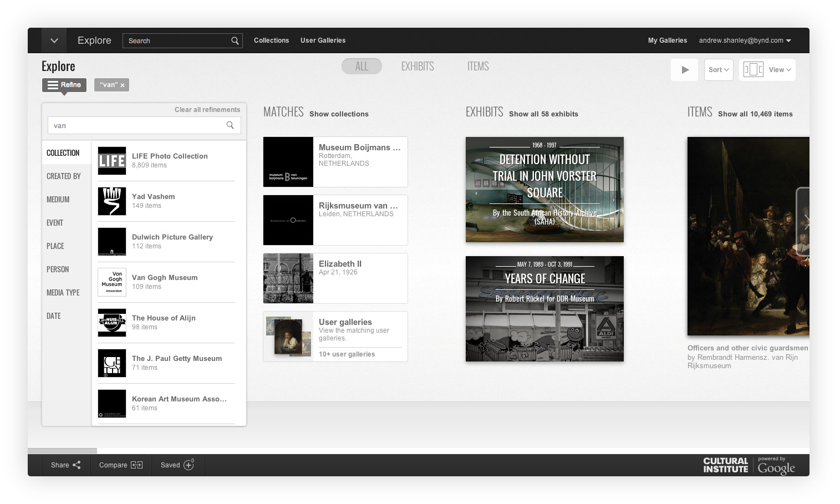
Task: Choose Korean Art Museum Asso… text
Action: [x=179, y=399]
